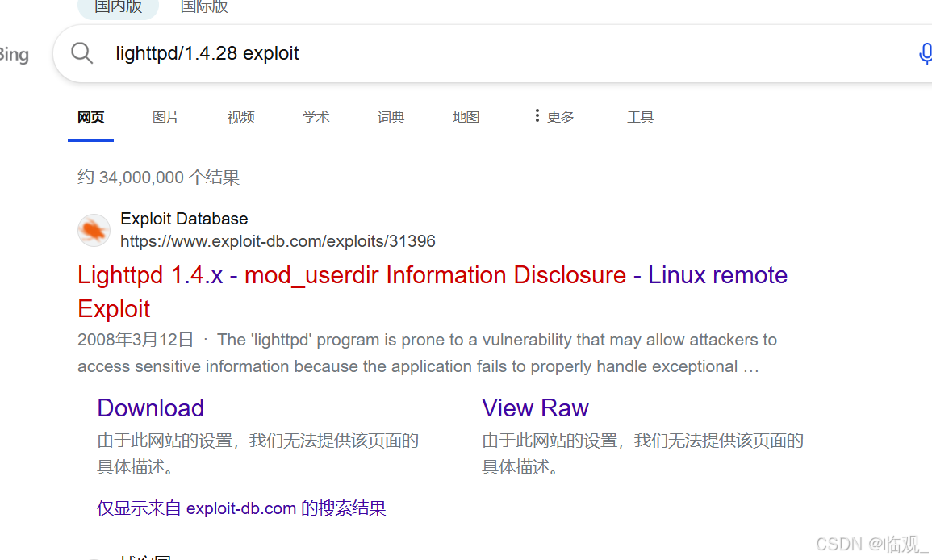Screen dimensions: 932x560
Task: Click the 约 34,000,000 个结果 count text
Action: [x=159, y=178]
